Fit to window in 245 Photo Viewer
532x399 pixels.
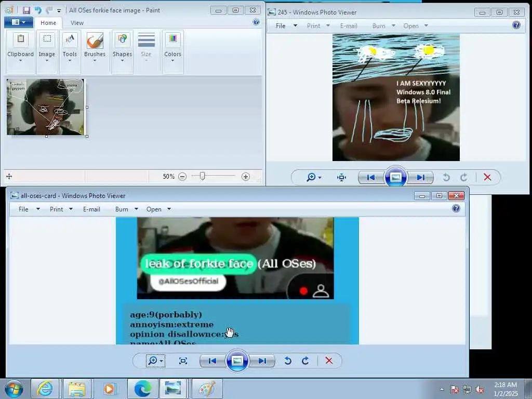341,177
